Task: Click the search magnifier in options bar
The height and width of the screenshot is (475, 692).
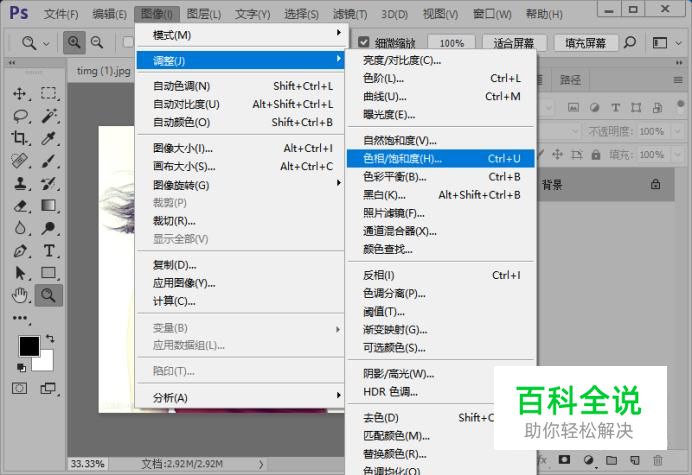Action: coord(630,42)
